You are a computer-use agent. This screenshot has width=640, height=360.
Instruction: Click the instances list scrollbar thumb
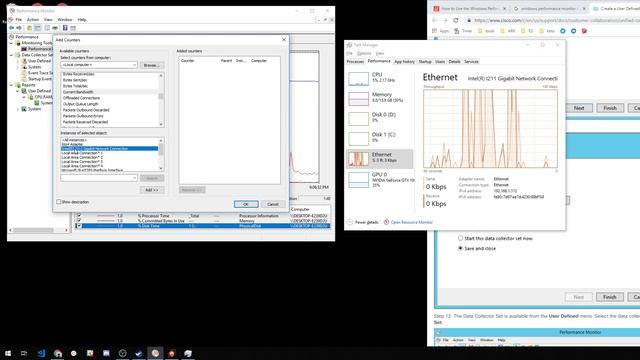[161, 150]
